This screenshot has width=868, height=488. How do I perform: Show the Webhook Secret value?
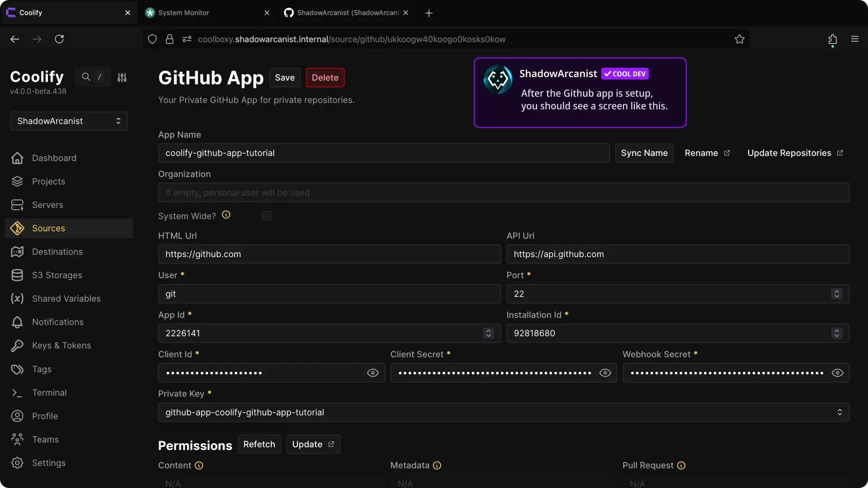pyautogui.click(x=837, y=373)
